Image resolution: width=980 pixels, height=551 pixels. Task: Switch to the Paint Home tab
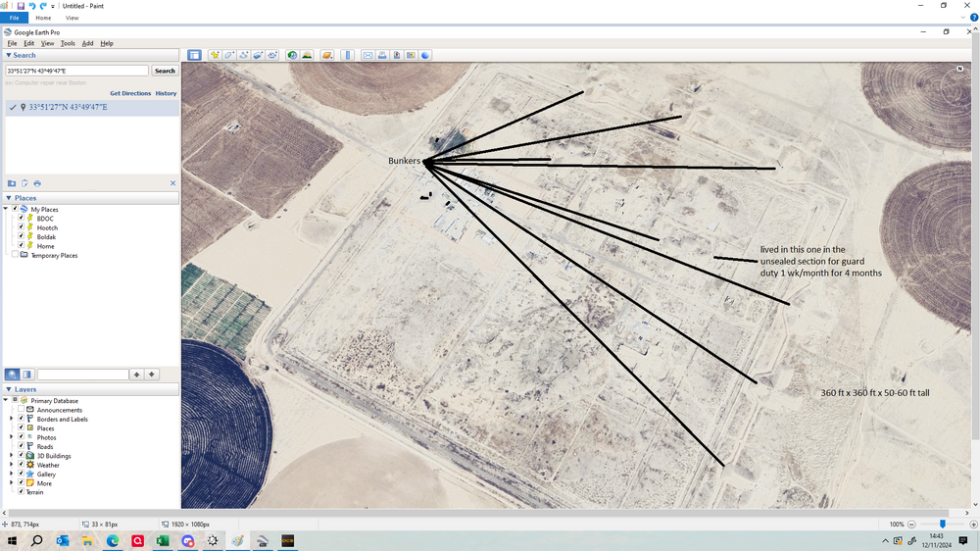pos(43,18)
